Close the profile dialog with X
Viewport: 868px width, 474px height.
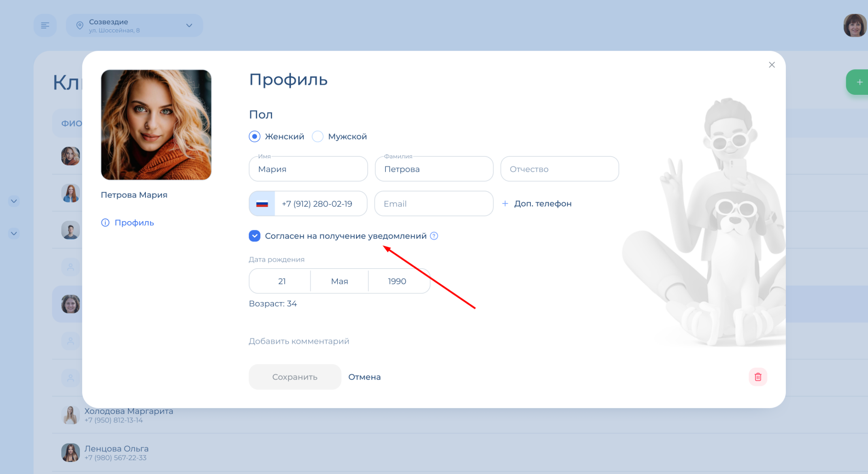tap(772, 65)
